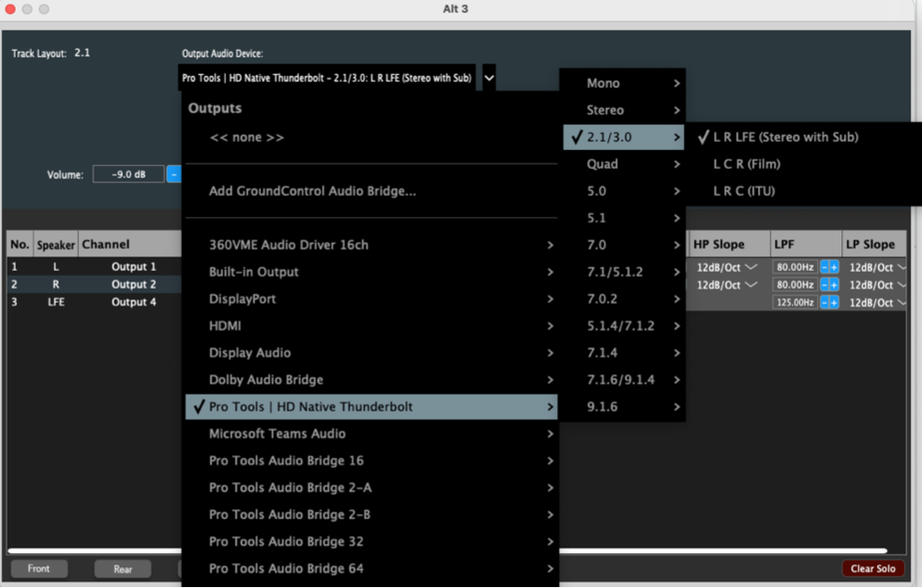Increase LPF frequency for L row

point(834,267)
